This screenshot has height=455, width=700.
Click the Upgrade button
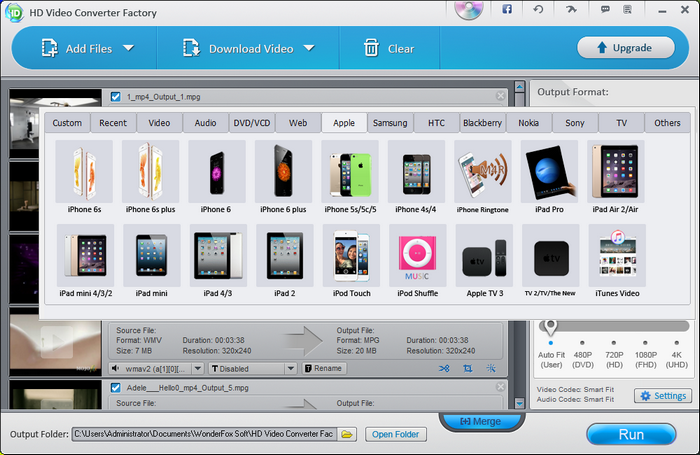point(626,47)
